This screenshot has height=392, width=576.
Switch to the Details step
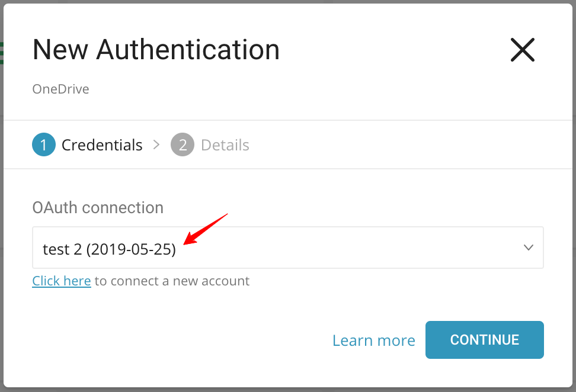(225, 145)
